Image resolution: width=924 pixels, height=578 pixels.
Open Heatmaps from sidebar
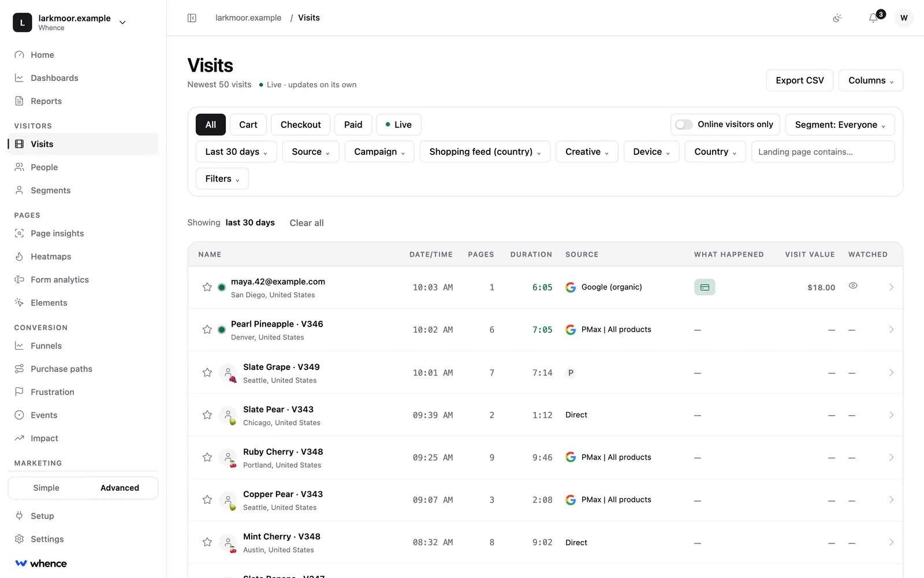(x=83, y=257)
